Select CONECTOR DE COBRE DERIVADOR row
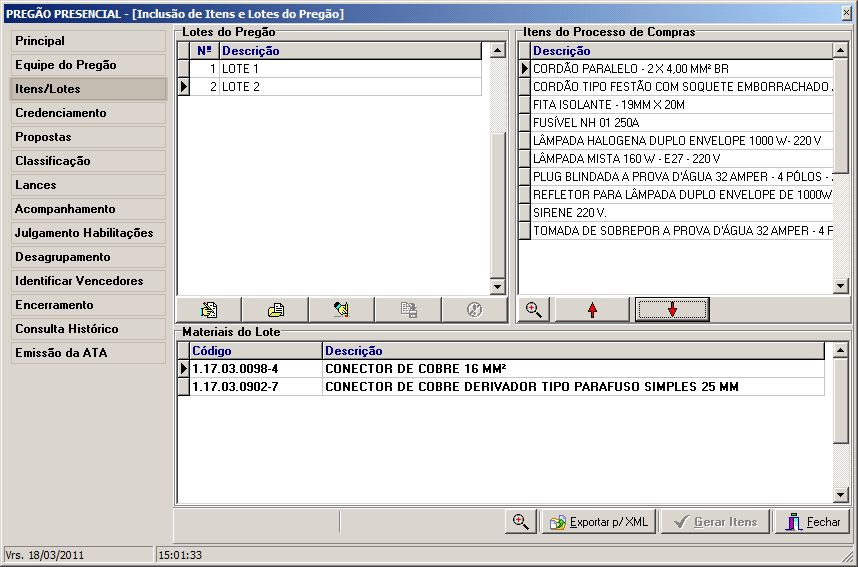858x567 pixels. [x=501, y=387]
